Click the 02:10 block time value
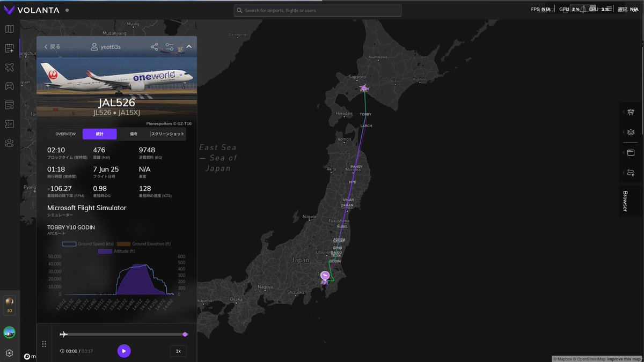 pos(56,150)
